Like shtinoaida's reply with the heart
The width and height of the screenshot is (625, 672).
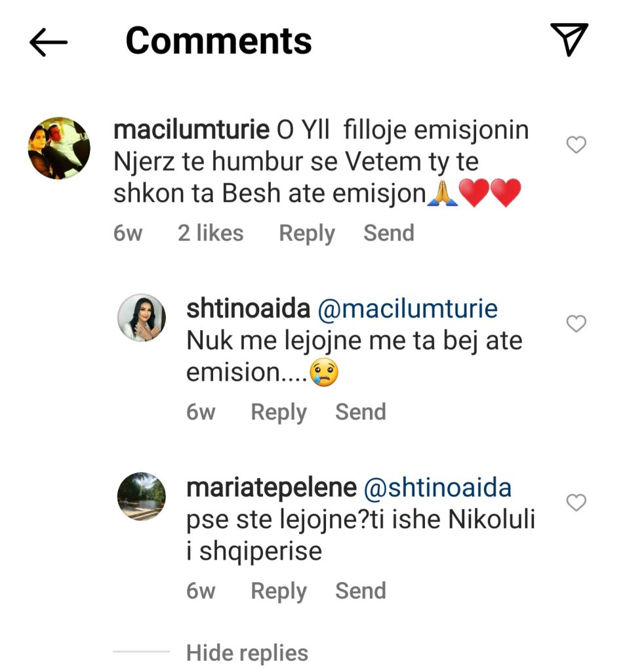click(x=576, y=324)
